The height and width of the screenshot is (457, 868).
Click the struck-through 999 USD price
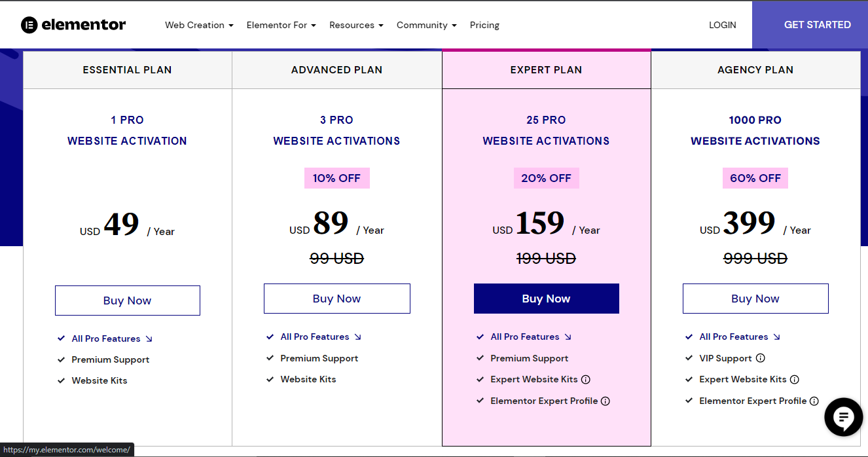[x=755, y=259]
